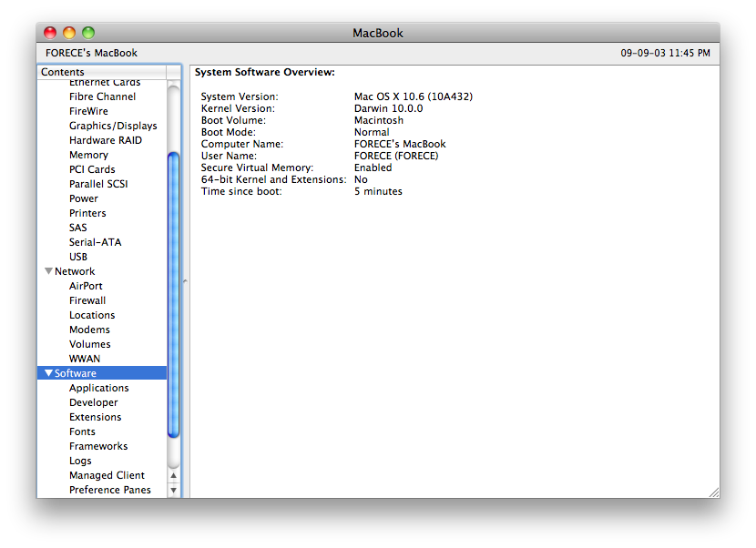Click the sidebar scroll up arrow
This screenshot has width=756, height=548.
(174, 476)
